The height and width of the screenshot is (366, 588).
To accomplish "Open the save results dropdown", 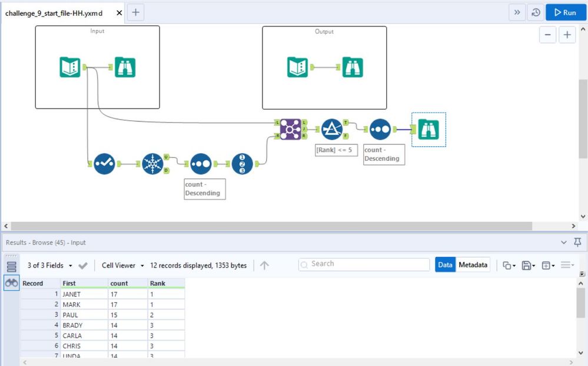I will click(529, 265).
